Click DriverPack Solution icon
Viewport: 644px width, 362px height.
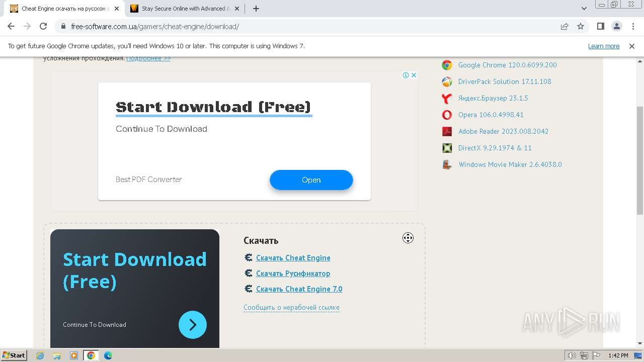coord(447,81)
